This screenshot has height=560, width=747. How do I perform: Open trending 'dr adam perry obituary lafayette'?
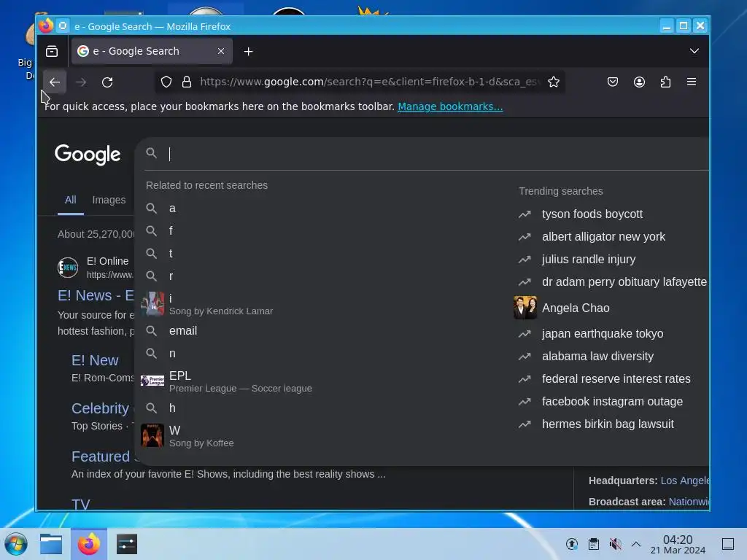point(624,282)
